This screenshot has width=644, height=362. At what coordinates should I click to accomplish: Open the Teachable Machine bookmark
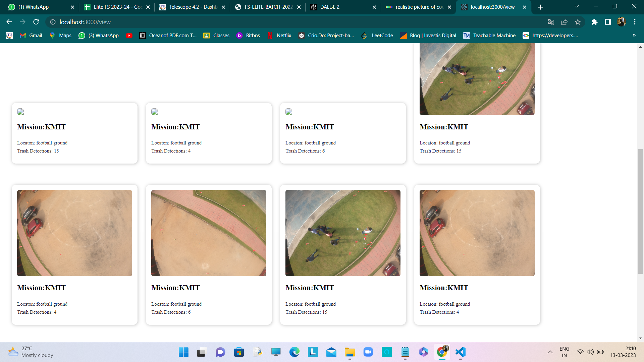[x=489, y=36]
